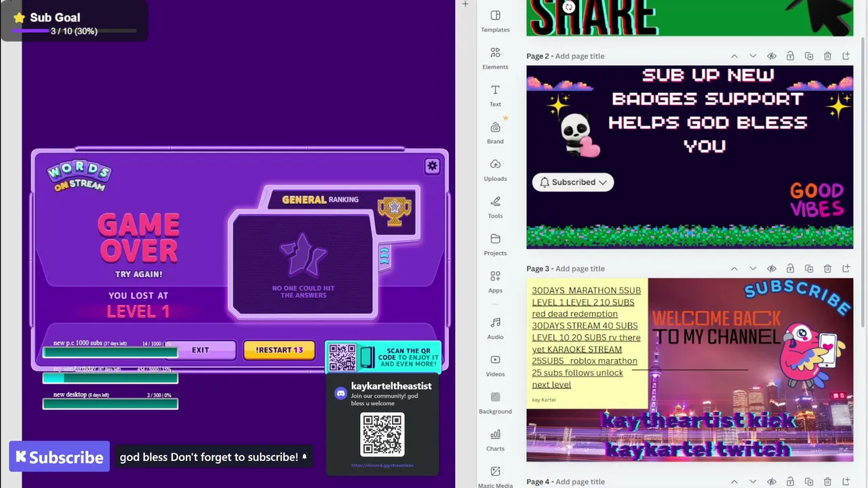The image size is (868, 488).
Task: Edit Page 4 title field
Action: click(580, 482)
